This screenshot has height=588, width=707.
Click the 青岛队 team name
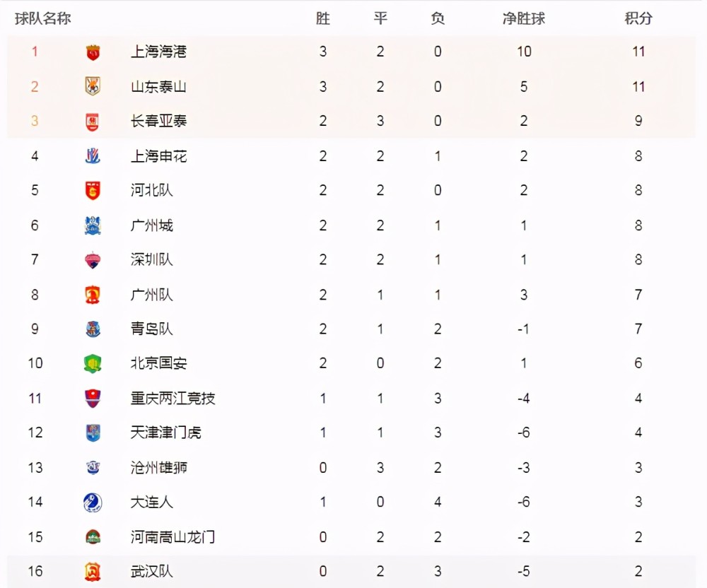point(151,329)
